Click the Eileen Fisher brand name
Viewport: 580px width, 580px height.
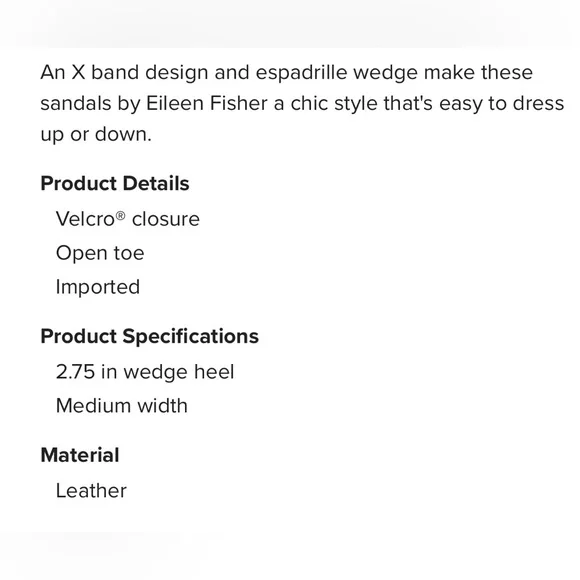pyautogui.click(x=207, y=103)
